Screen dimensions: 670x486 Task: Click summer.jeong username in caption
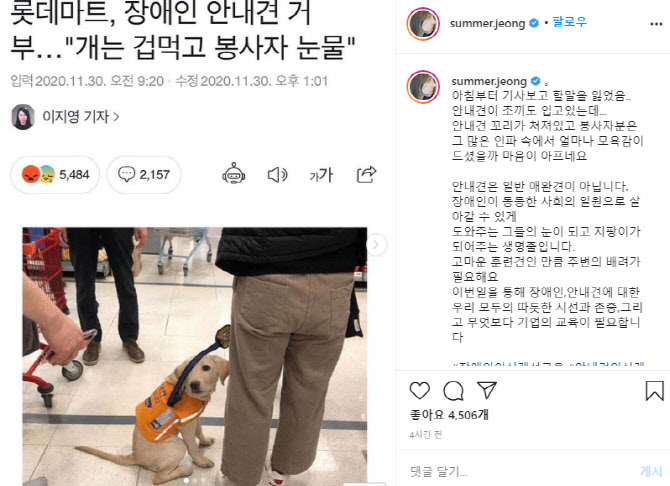coord(489,81)
